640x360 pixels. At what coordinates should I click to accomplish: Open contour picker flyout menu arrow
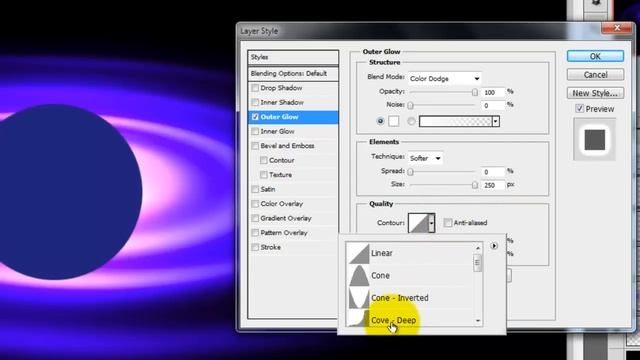tap(494, 246)
